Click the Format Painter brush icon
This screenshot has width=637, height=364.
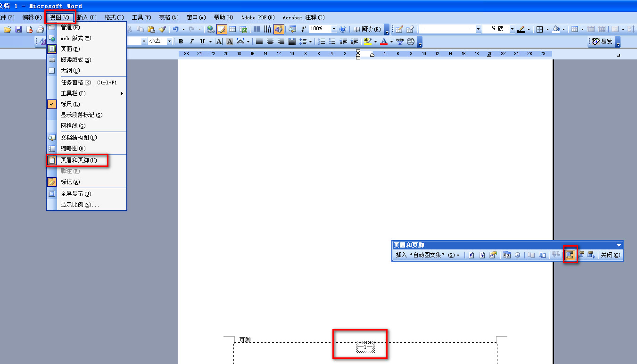click(162, 29)
